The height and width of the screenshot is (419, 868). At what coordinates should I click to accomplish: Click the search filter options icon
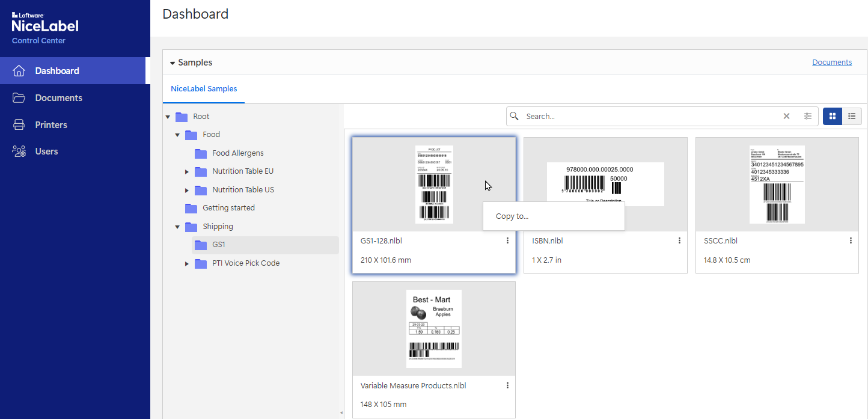pos(808,116)
